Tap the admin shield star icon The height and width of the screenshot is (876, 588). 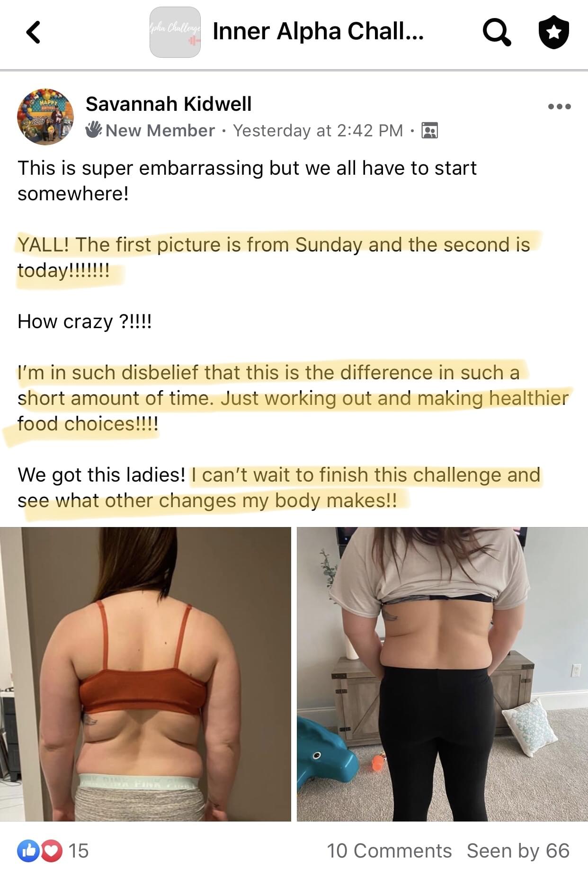click(554, 32)
